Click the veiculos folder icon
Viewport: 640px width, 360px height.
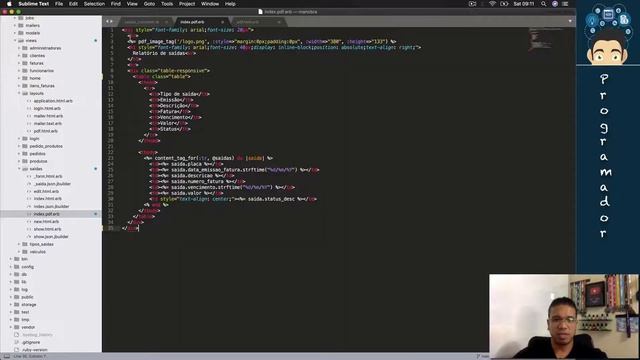click(25, 251)
